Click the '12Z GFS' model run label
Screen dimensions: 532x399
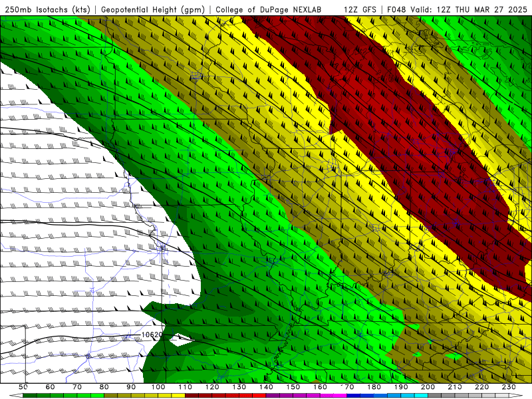click(x=360, y=9)
